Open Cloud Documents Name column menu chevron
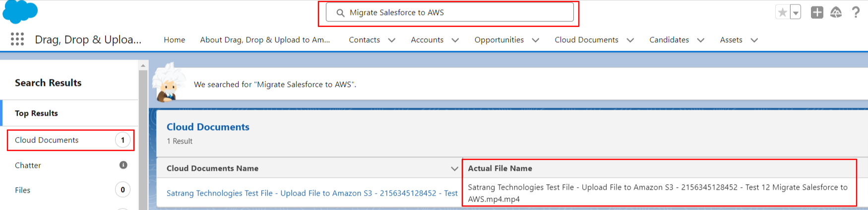This screenshot has width=868, height=210. click(454, 169)
